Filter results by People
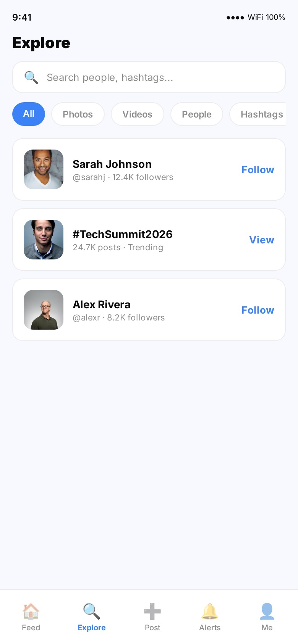298x644 pixels. 197,114
